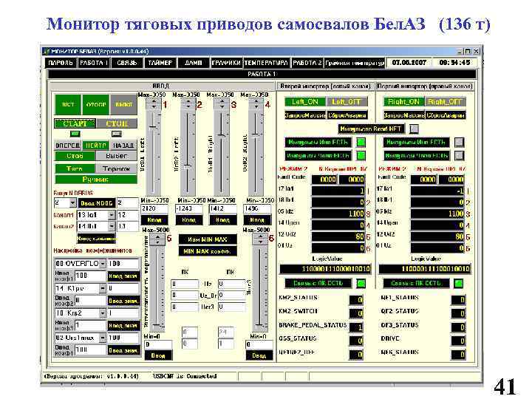Click the monitor app title bar icon

tap(47, 51)
